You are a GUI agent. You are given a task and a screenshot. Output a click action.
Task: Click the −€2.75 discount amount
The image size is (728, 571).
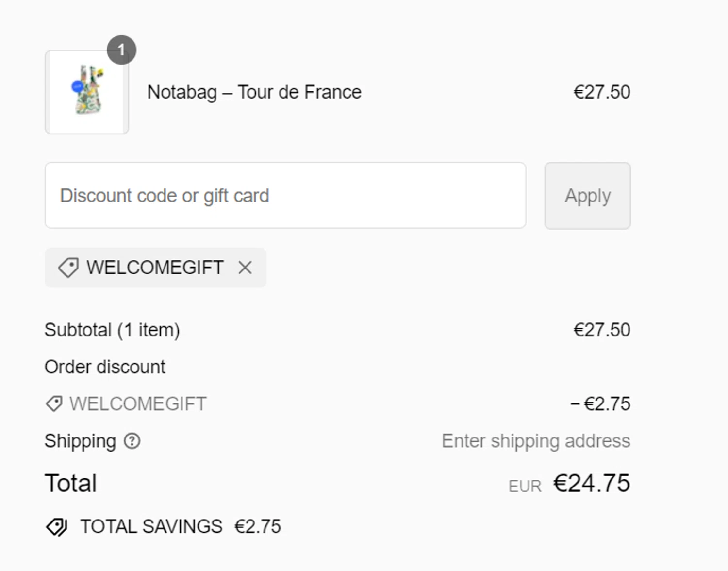pyautogui.click(x=600, y=404)
